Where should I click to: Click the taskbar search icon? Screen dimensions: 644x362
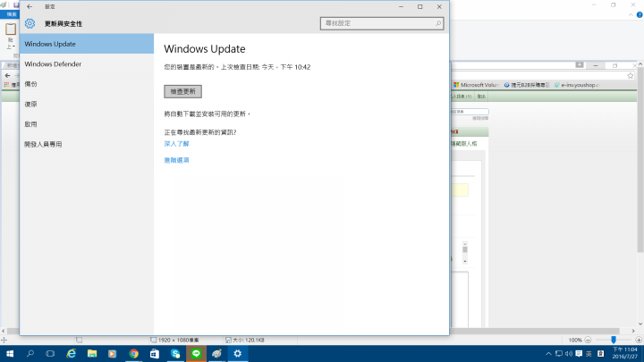[30, 353]
